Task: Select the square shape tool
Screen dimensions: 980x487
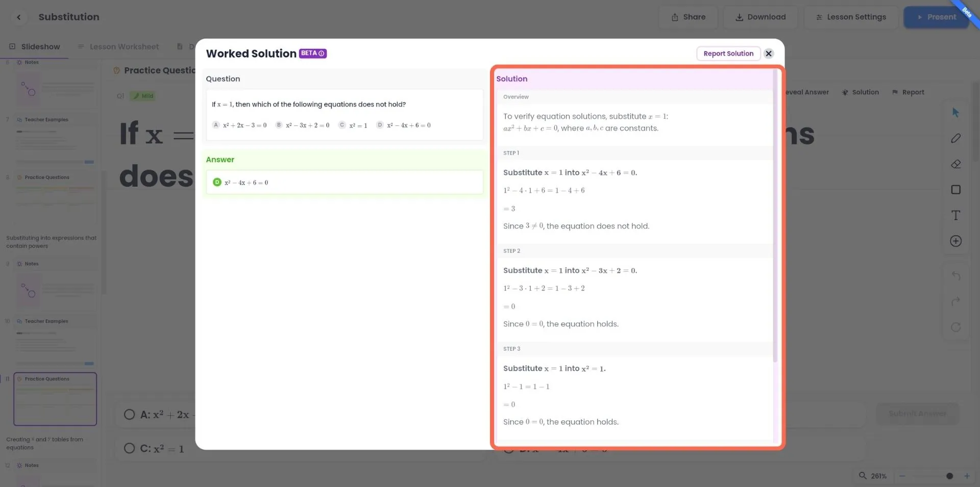Action: click(x=955, y=190)
